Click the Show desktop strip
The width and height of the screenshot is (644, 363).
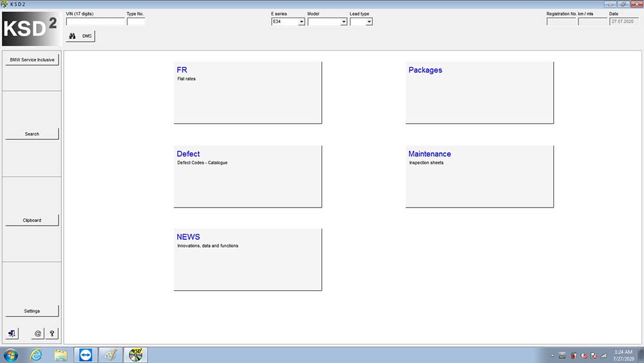tap(641, 355)
